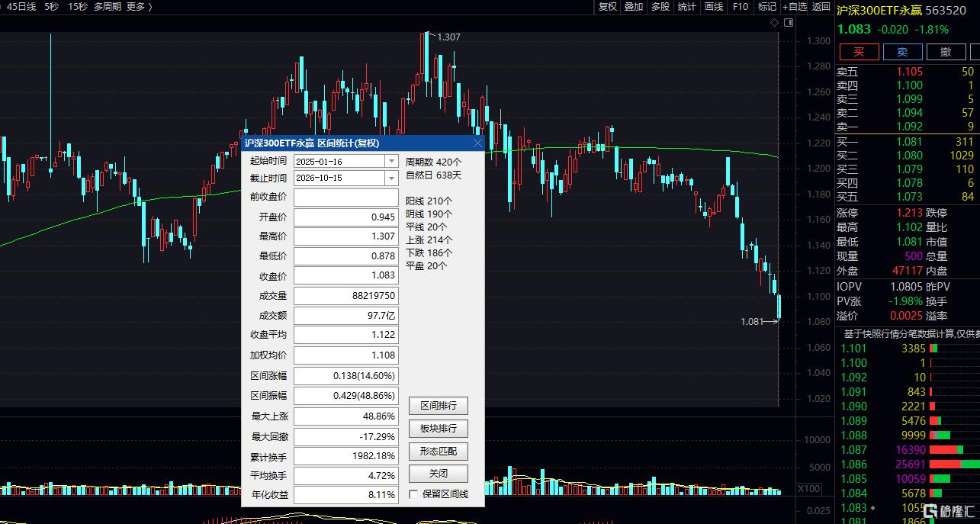Open the 复权 menu

click(x=607, y=7)
